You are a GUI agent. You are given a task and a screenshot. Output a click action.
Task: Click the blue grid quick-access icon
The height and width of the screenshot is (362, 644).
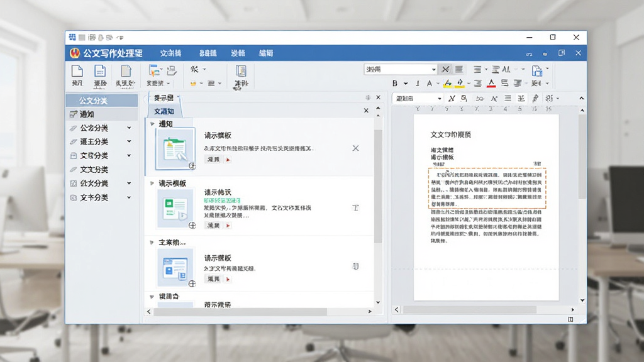72,37
